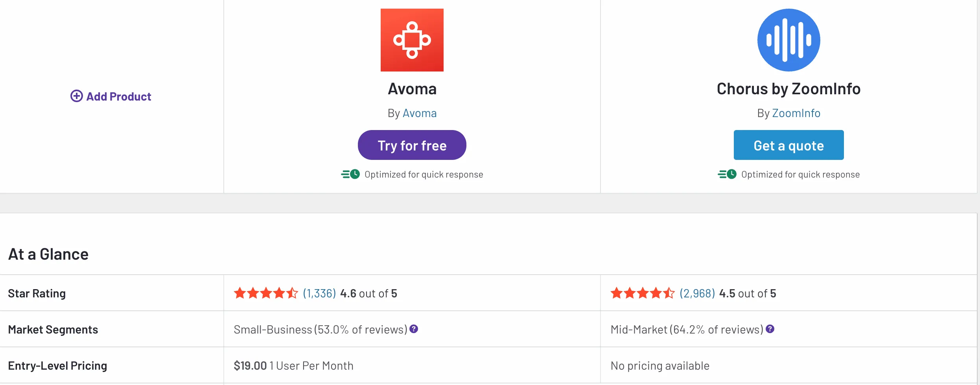Viewport: 980px width, 385px height.
Task: Open the Avoma vendor link
Action: 420,113
